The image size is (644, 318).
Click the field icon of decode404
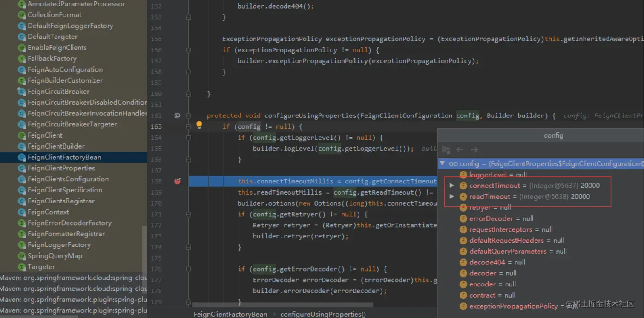click(463, 262)
